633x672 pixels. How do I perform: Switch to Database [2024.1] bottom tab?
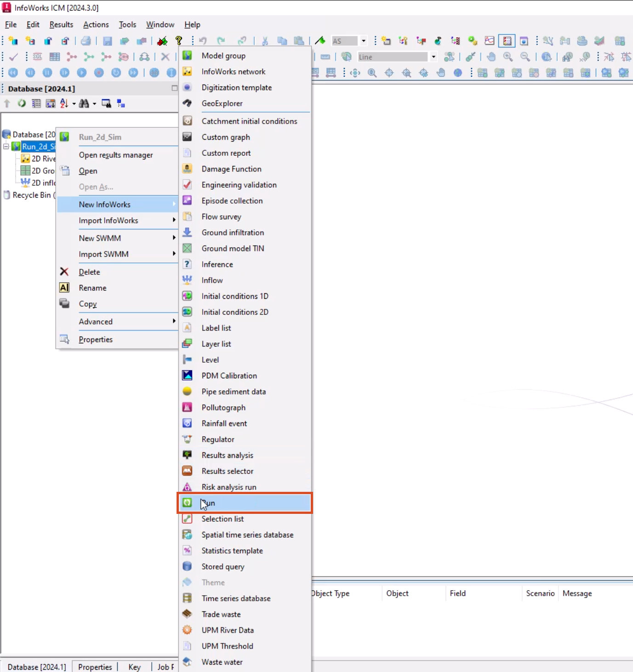click(x=37, y=667)
